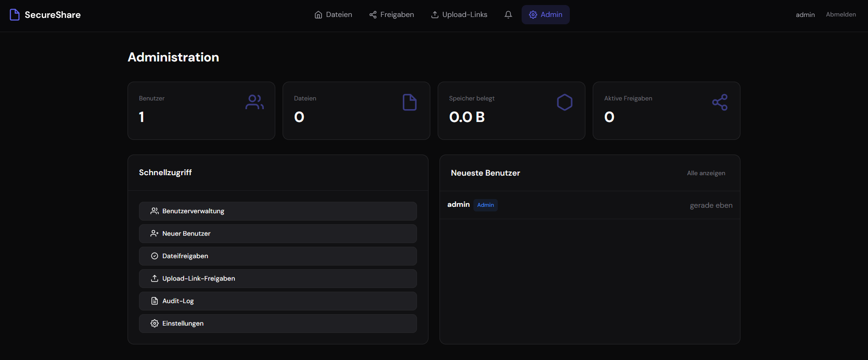Go to the Freigaben navigation tab
This screenshot has height=360, width=868.
tap(392, 15)
